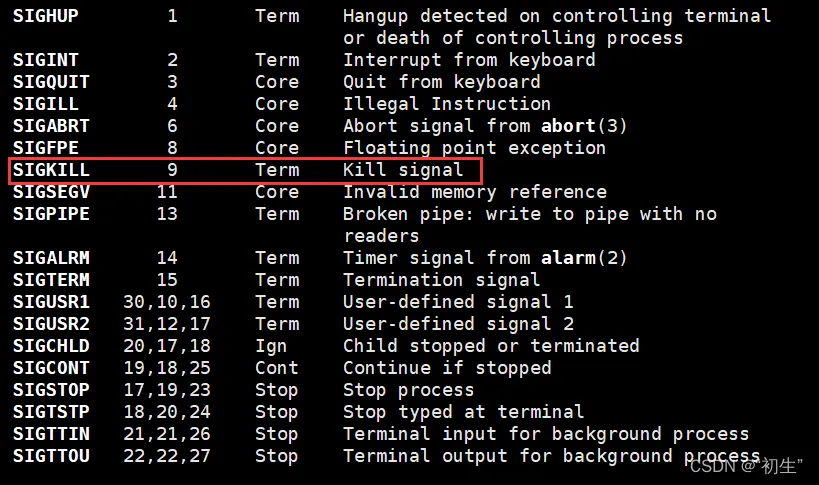Click the SIGTERM signal name
Screen dimensions: 819x485
coord(51,280)
